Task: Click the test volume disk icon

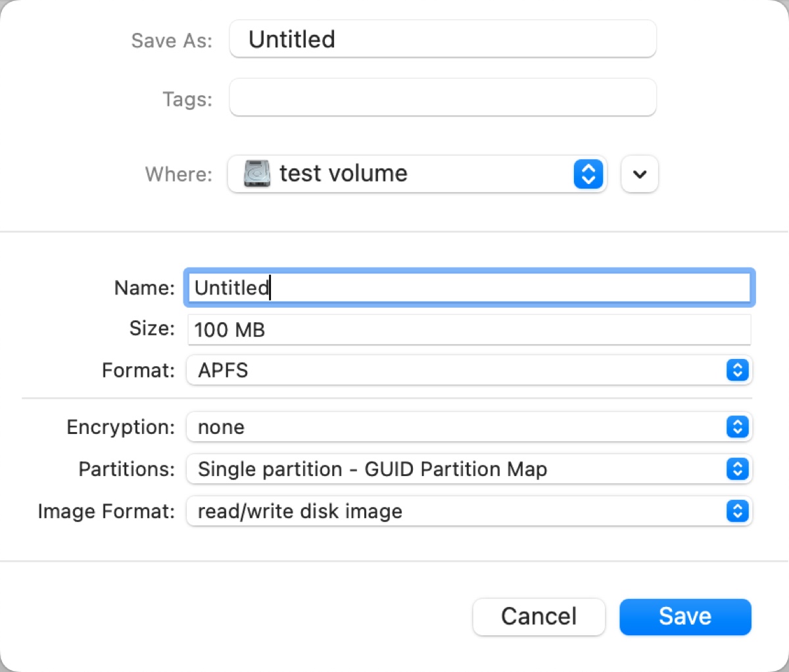Action: click(257, 174)
